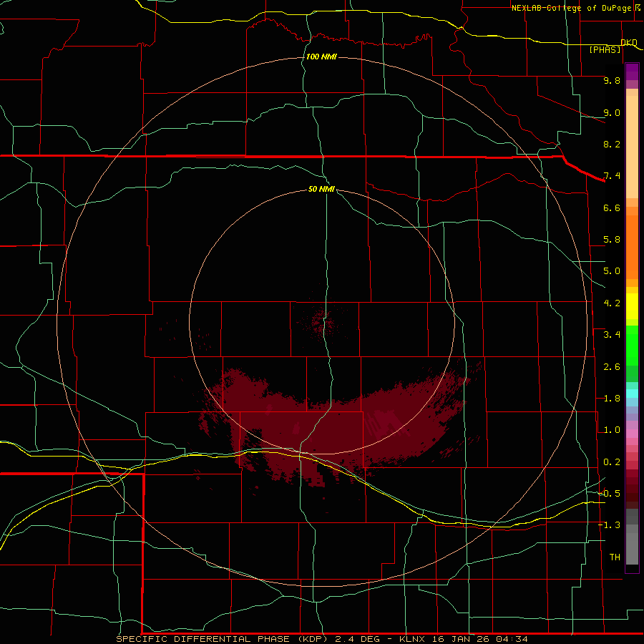Click the -0.5 value on the scale
The image size is (644, 644).
coord(609,494)
